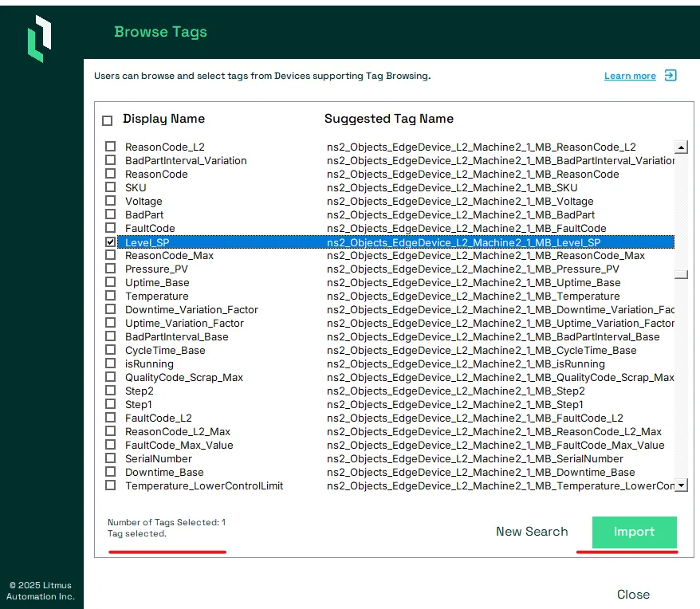Toggle the select-all checkbox beside Display Name
This screenshot has width=700, height=609.
[107, 120]
